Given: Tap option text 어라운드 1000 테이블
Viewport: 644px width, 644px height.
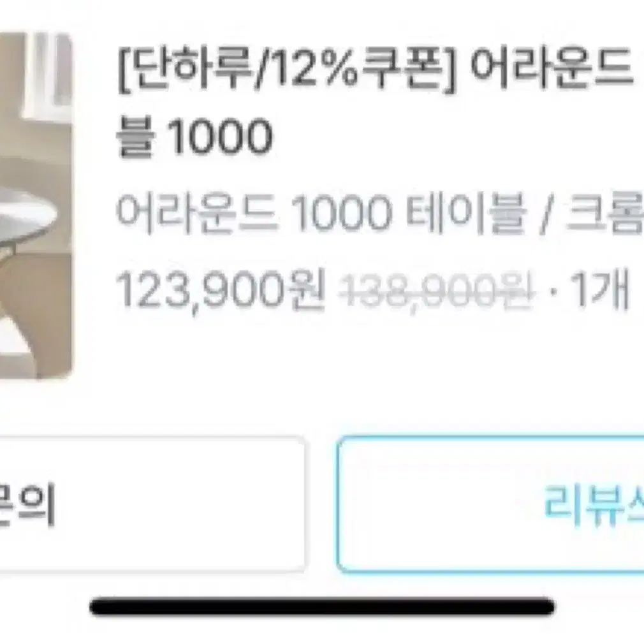Looking at the screenshot, I should coord(321,213).
